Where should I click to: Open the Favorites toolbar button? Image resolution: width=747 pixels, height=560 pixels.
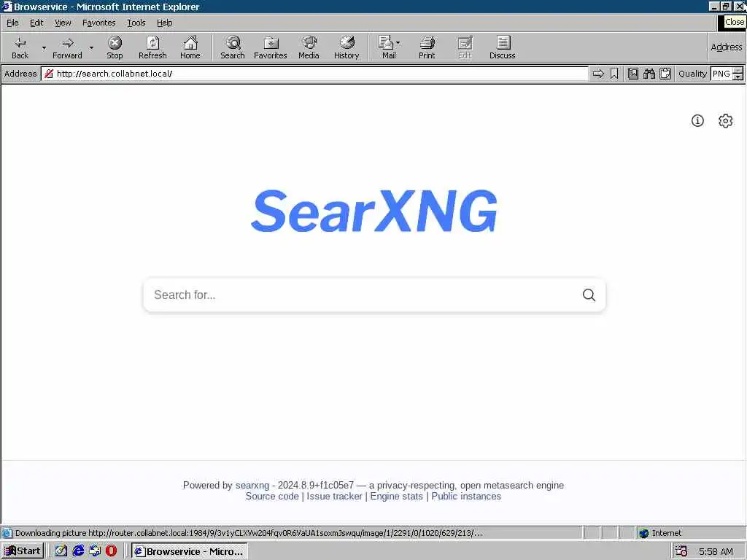point(271,47)
